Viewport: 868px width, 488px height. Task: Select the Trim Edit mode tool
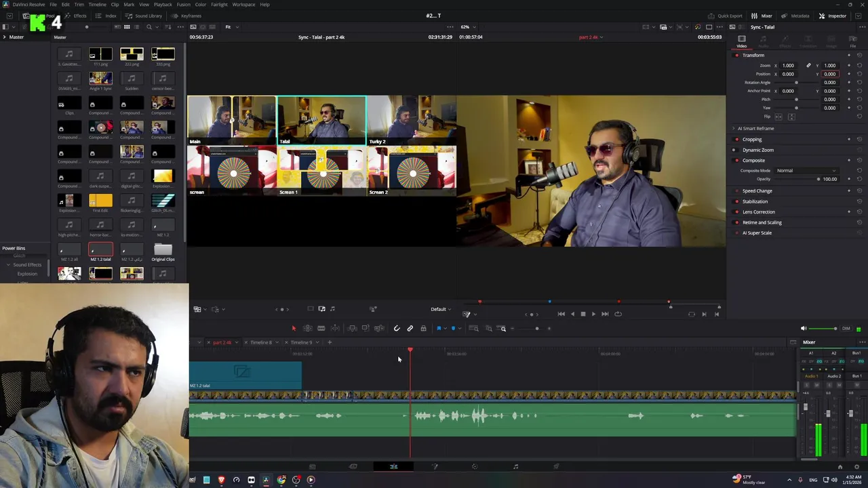click(x=307, y=329)
